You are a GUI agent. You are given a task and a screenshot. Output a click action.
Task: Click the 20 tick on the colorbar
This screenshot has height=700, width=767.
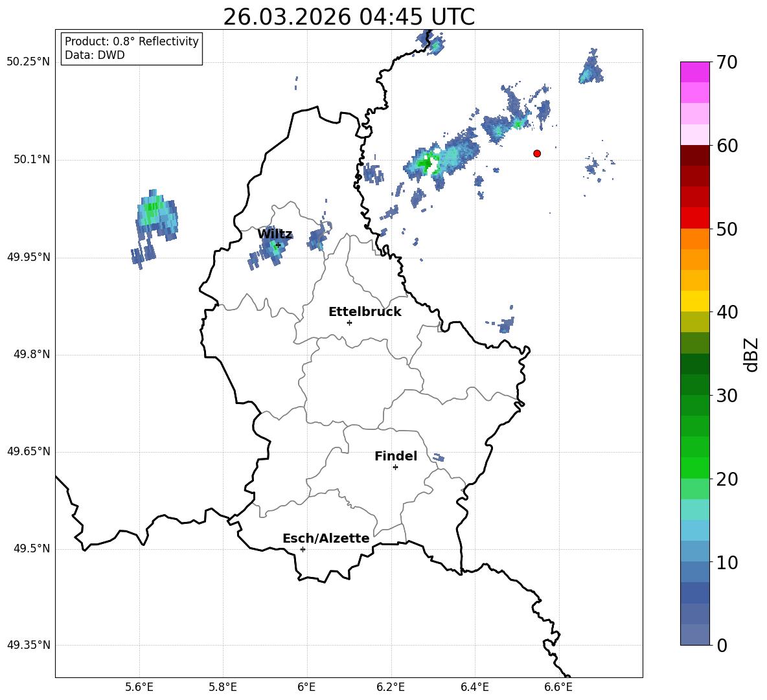(x=727, y=479)
